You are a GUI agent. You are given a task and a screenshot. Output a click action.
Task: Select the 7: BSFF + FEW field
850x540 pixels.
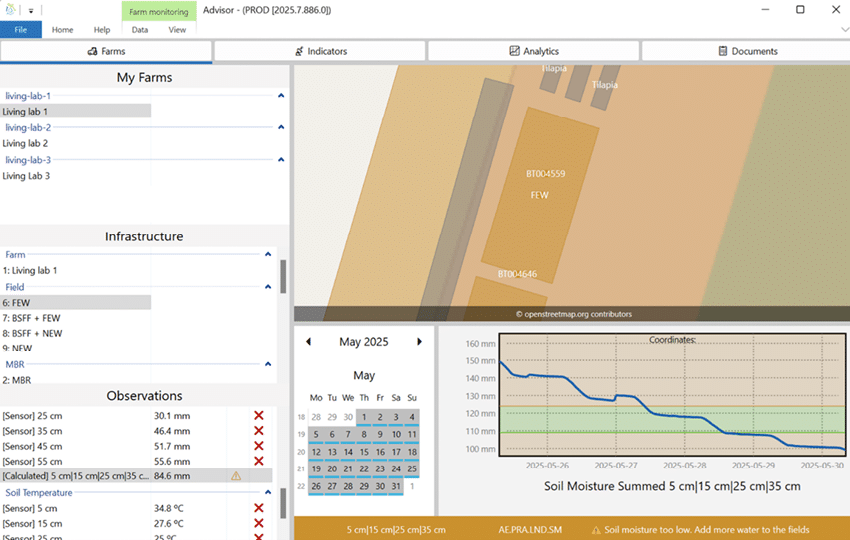(x=31, y=318)
